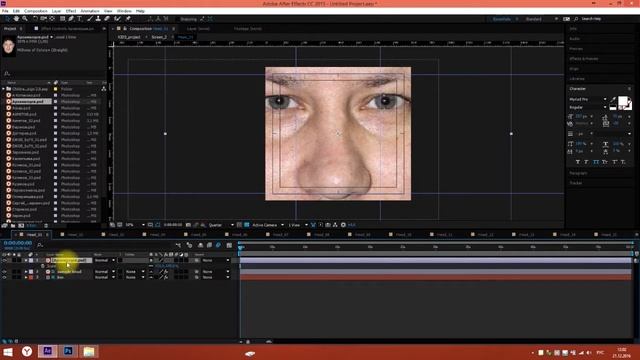
Task: Select the Unified Camera tool
Action: click(43, 19)
